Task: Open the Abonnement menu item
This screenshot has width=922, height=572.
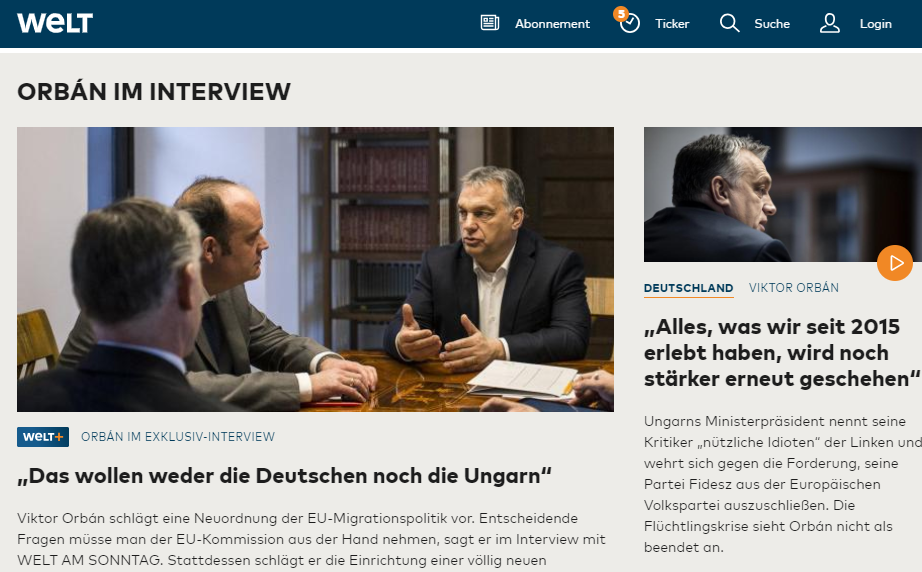Action: (x=552, y=24)
